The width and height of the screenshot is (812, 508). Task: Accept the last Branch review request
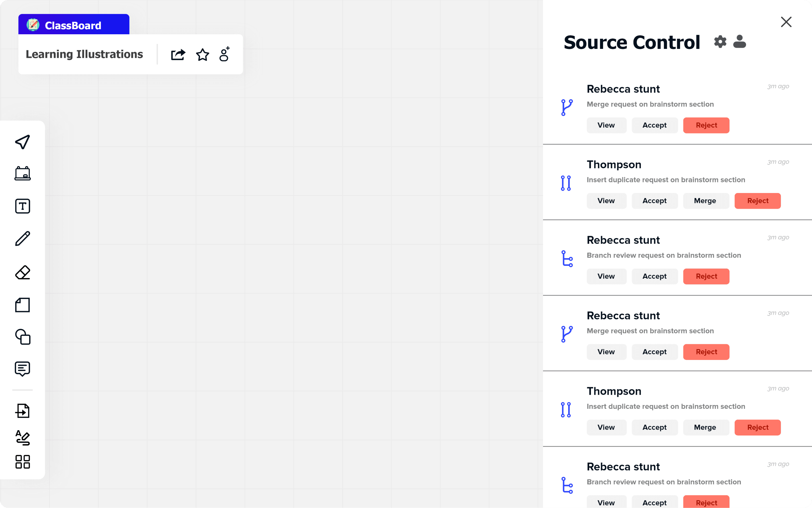654,502
